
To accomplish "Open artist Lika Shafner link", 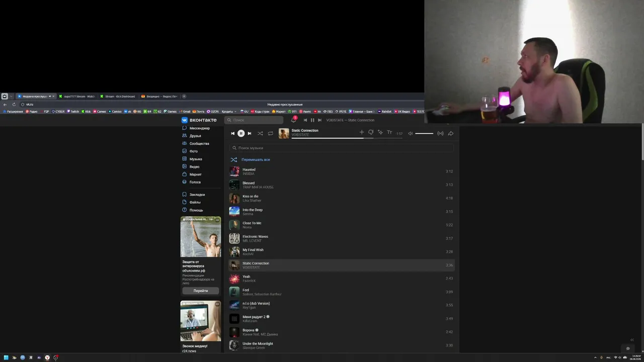I will (252, 201).
